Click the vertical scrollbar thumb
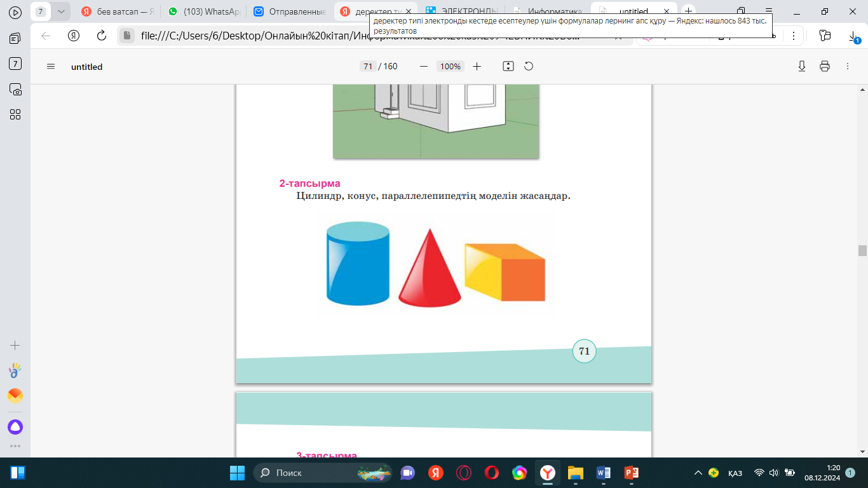The image size is (868, 488). pos(862,250)
